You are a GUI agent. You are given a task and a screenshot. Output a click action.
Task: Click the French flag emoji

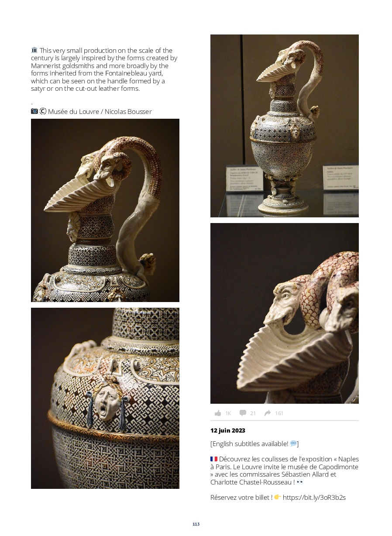[214, 459]
